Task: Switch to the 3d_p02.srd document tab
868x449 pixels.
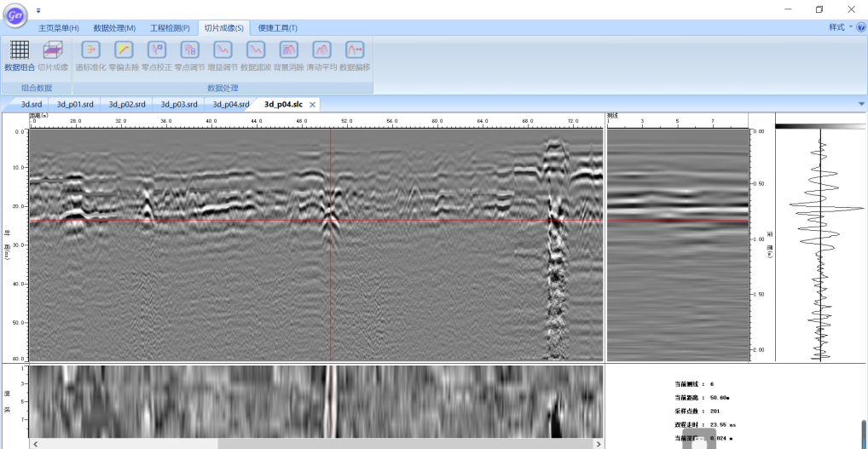Action: pyautogui.click(x=127, y=104)
